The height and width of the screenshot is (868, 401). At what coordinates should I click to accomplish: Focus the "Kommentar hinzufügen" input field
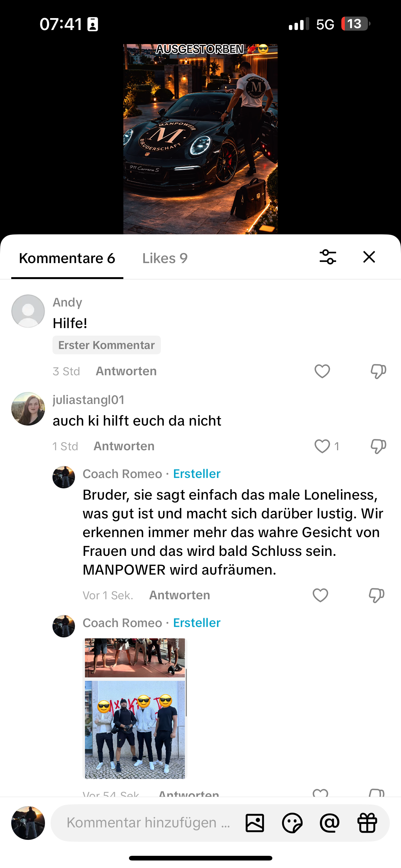[x=148, y=823]
